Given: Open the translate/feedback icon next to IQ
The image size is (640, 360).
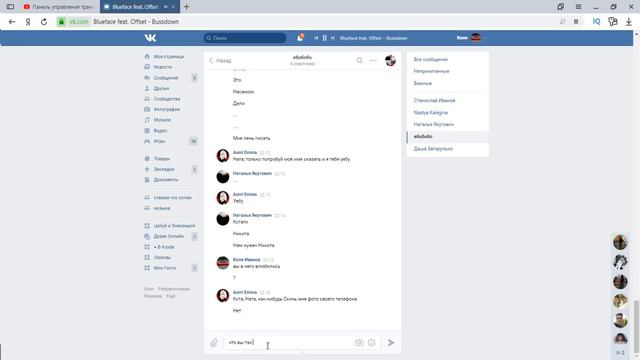Looking at the screenshot, I should 612,22.
